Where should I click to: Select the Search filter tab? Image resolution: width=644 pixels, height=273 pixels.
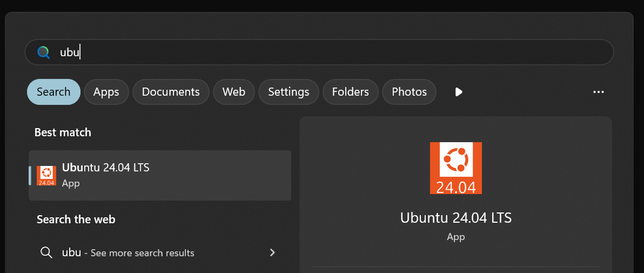(x=53, y=92)
